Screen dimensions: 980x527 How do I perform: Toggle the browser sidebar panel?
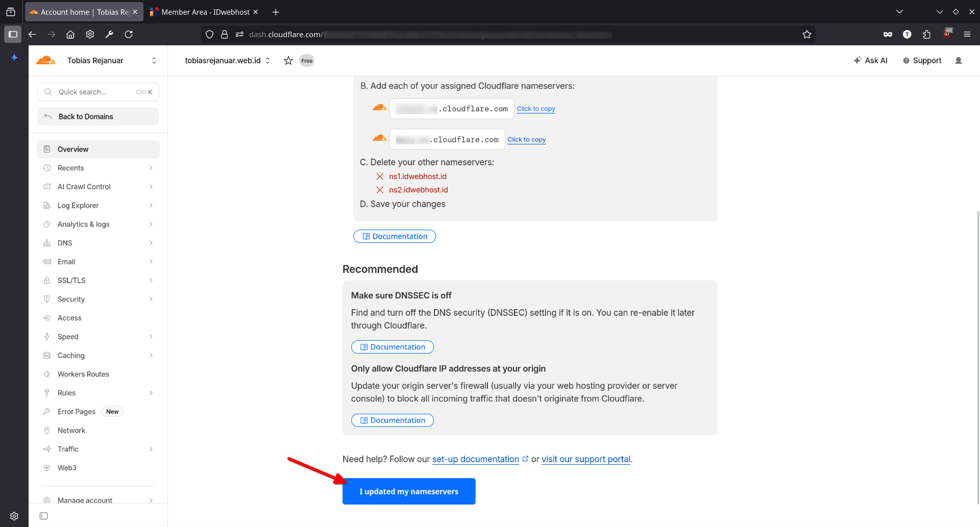tap(13, 35)
